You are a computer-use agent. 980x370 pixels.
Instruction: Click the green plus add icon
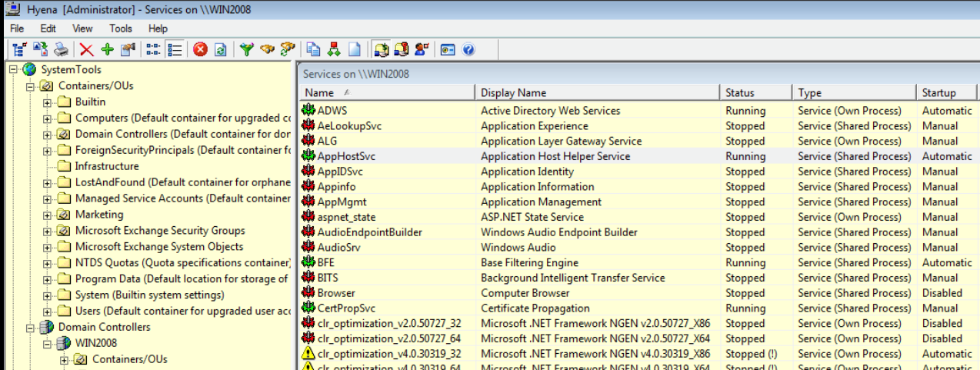click(107, 50)
